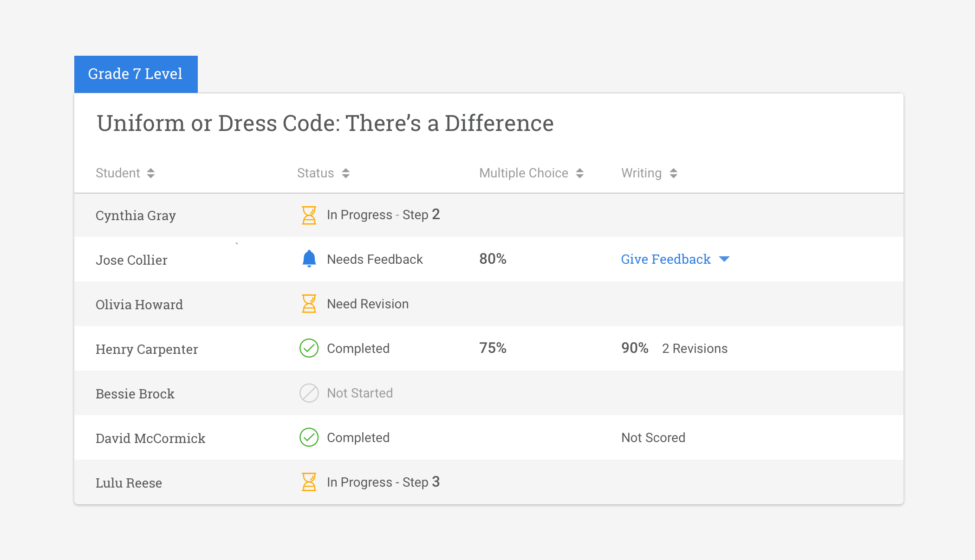Open student Cynthia Gray
The width and height of the screenshot is (975, 560).
tap(136, 216)
